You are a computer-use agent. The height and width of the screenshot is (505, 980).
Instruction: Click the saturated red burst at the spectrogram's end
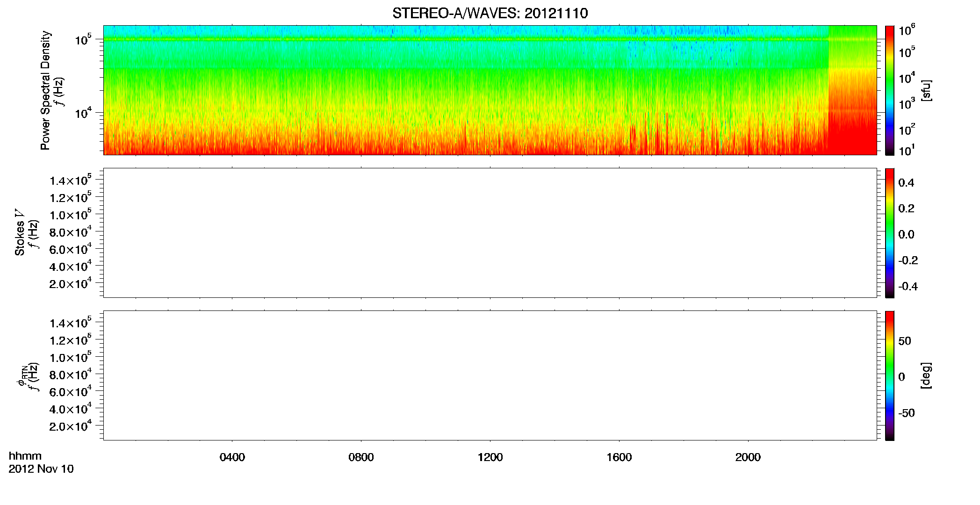point(852,90)
